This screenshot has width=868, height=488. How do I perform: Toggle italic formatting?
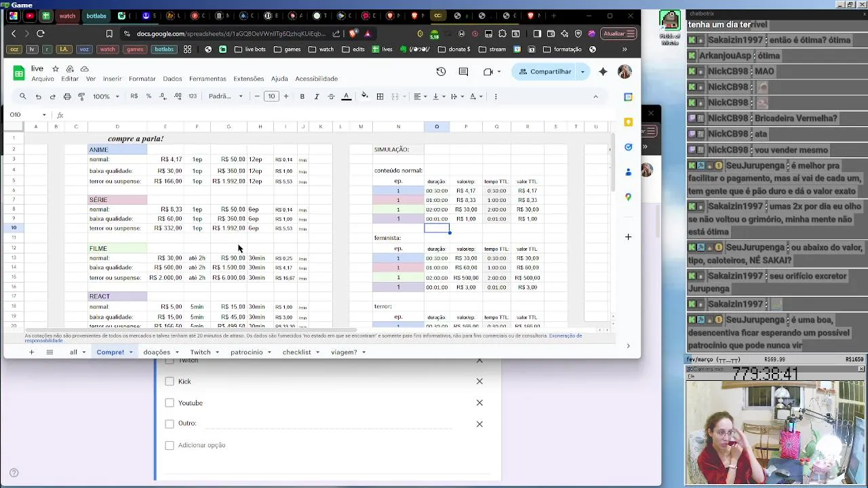[317, 96]
